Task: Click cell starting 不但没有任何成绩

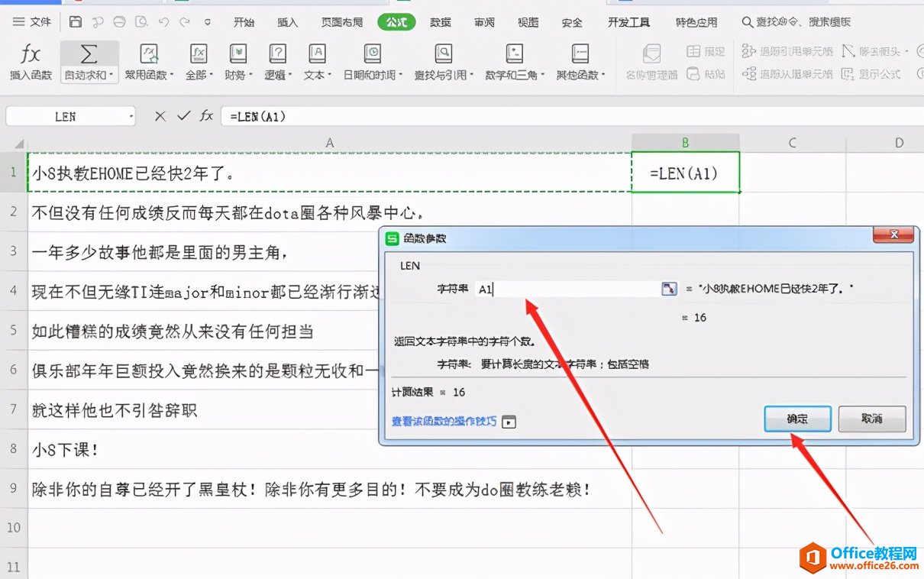Action: pos(330,212)
